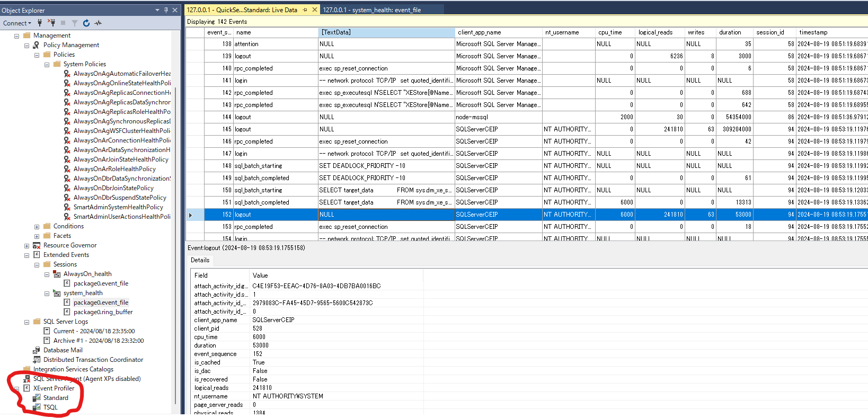Click the Current SQL Server log icon
This screenshot has width=868, height=418.
[x=47, y=331]
